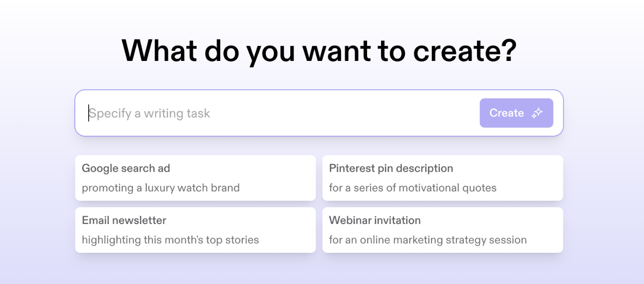Choose the "Pinterest pin description" suggestion title
The width and height of the screenshot is (644, 284).
click(391, 168)
